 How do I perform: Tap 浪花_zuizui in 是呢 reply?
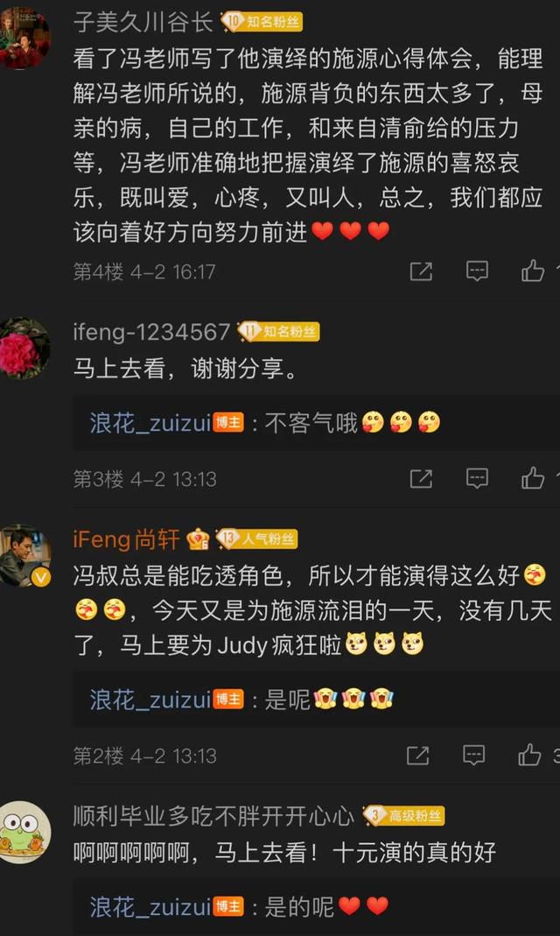click(150, 700)
